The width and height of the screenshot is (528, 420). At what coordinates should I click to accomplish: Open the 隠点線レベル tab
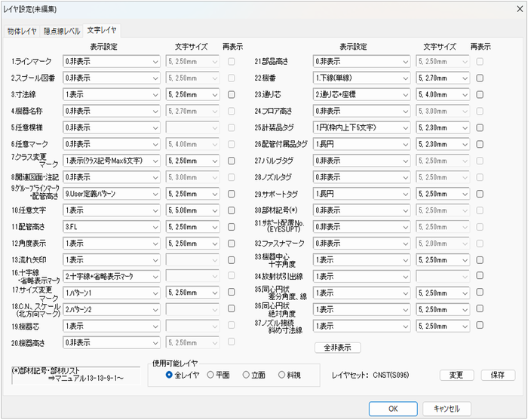[61, 31]
